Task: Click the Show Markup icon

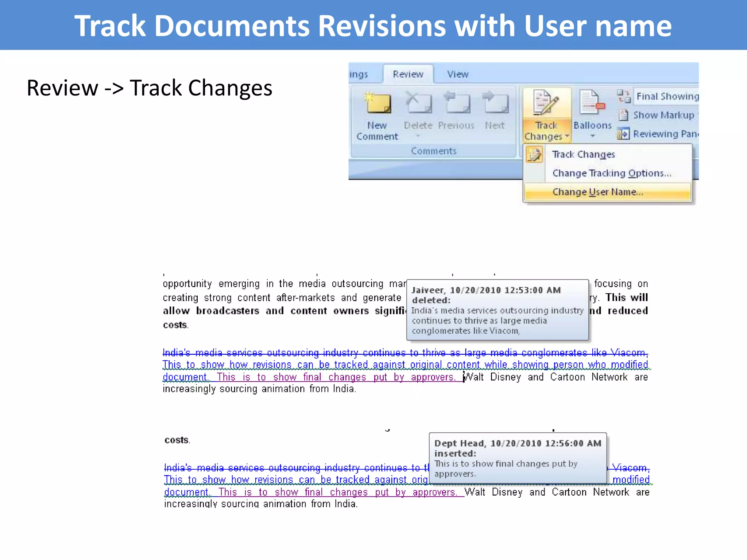Action: [x=624, y=115]
